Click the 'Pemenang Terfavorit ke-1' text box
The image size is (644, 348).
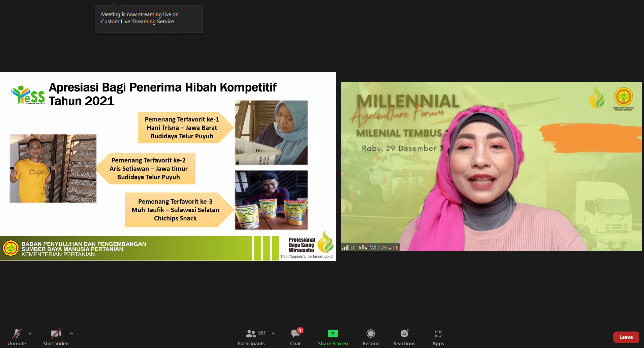click(186, 128)
